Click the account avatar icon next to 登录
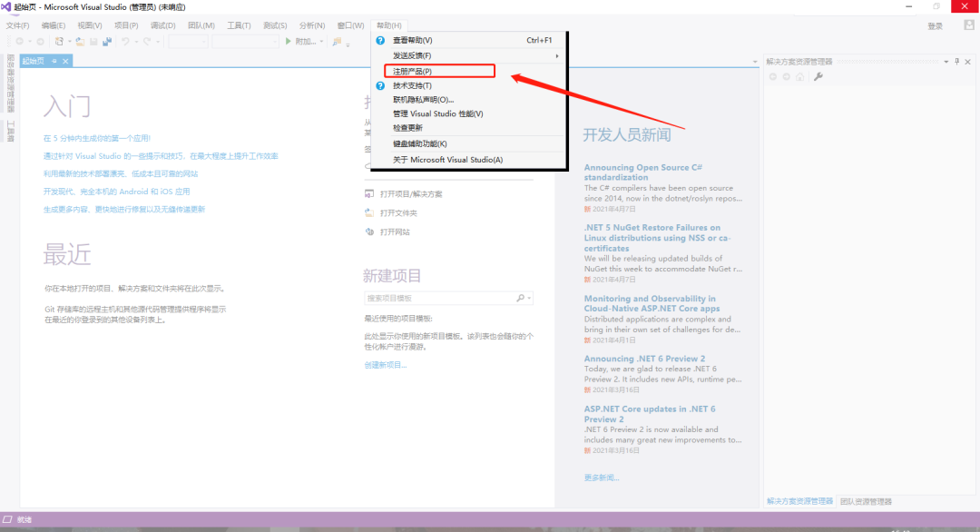Screen dimensions: 980x532 point(969,25)
